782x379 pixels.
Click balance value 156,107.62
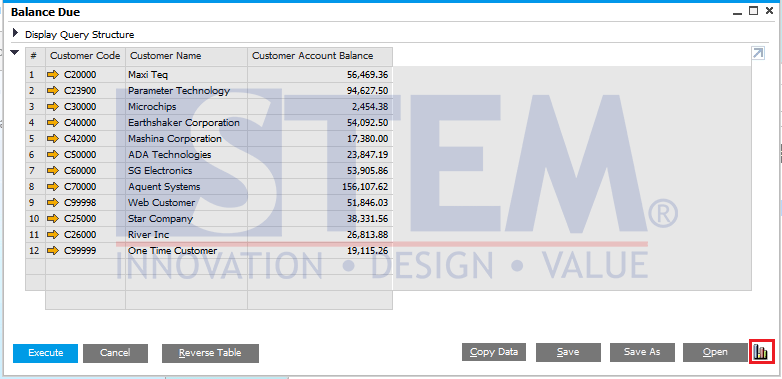point(366,187)
